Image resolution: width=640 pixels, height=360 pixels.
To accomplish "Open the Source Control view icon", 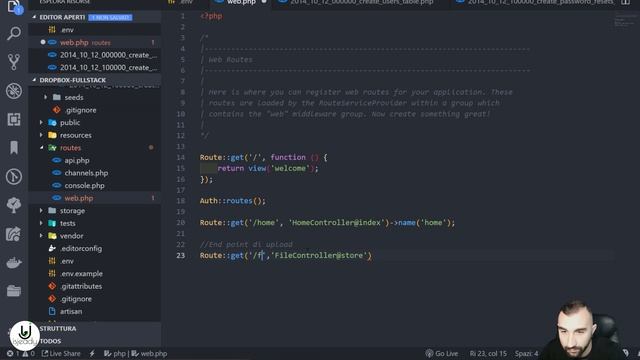I will [x=14, y=62].
